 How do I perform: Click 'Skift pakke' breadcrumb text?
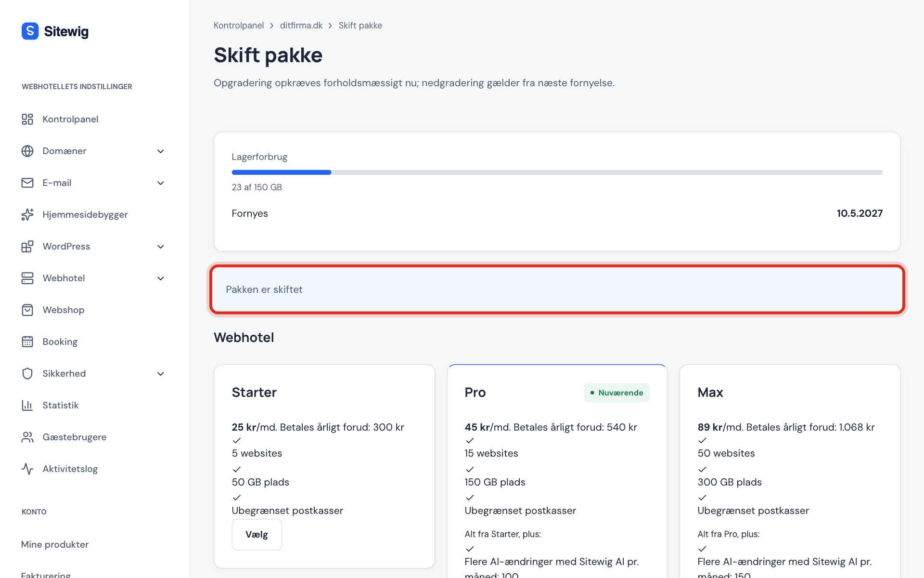[360, 26]
